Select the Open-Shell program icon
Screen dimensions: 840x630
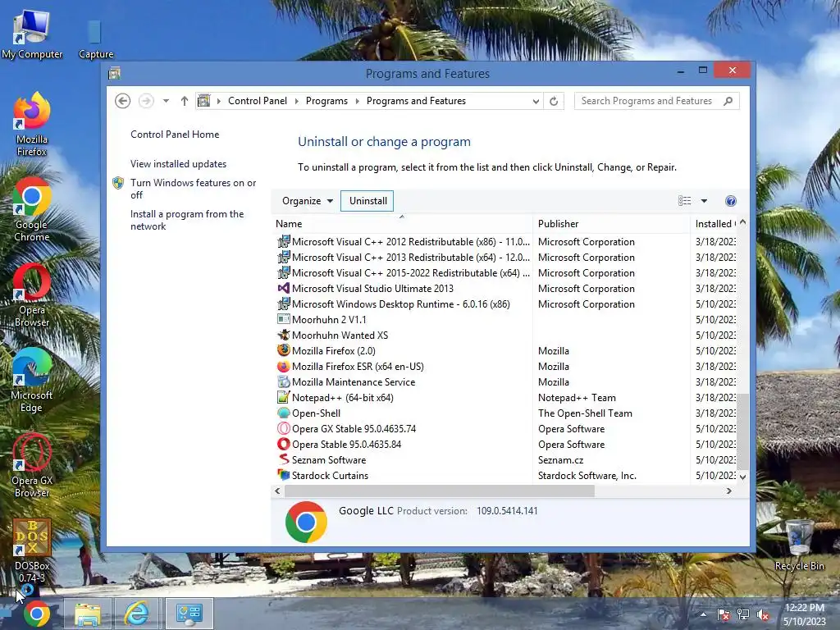click(283, 413)
